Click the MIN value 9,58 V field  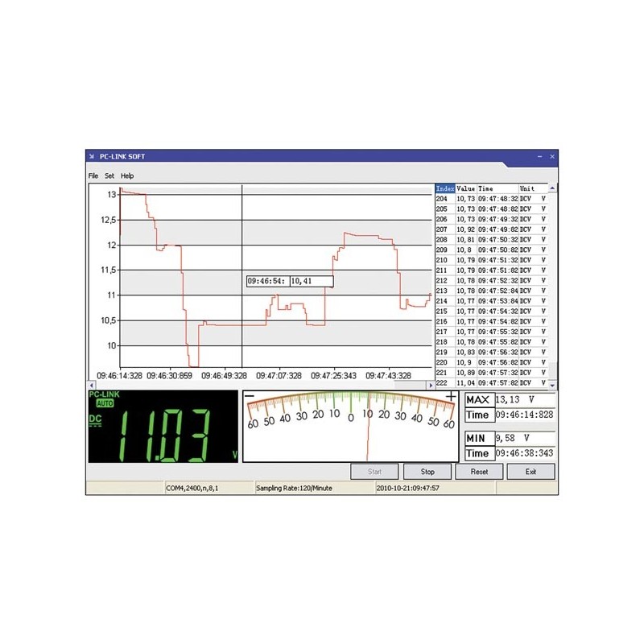point(525,438)
